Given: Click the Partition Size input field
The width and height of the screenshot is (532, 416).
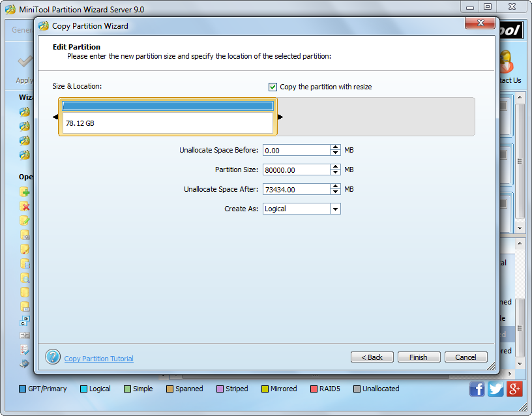Looking at the screenshot, I should click(x=296, y=170).
